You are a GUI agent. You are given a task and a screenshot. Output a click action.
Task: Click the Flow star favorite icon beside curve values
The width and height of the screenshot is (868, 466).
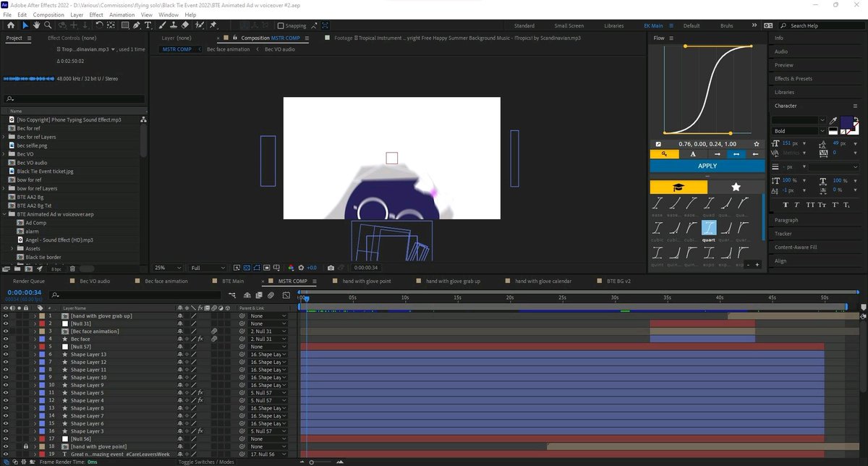757,144
